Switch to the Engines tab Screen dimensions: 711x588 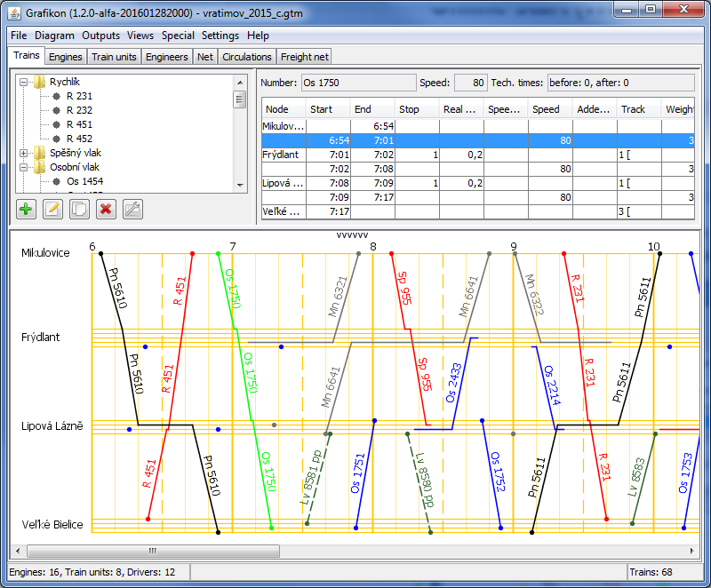coord(65,57)
